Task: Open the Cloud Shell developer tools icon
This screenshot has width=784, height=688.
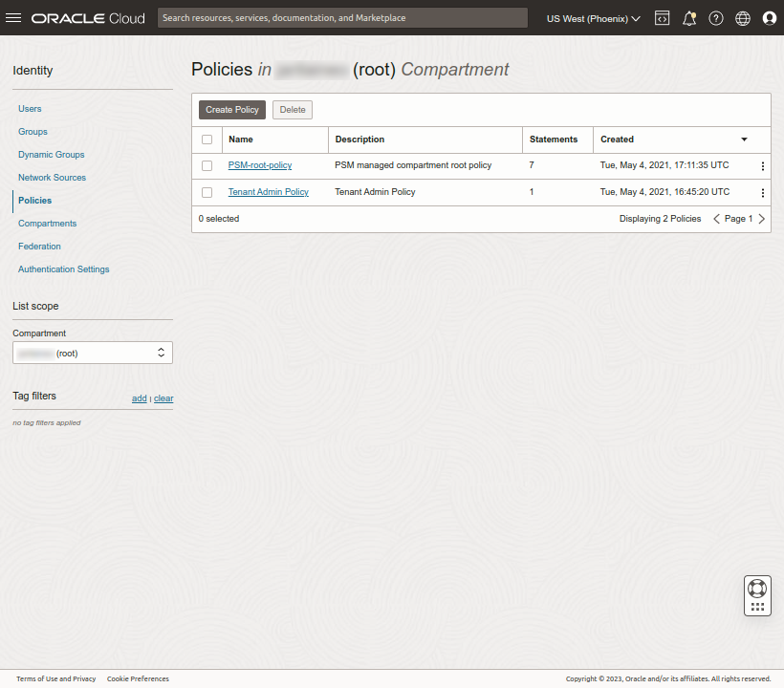Action: pos(663,17)
